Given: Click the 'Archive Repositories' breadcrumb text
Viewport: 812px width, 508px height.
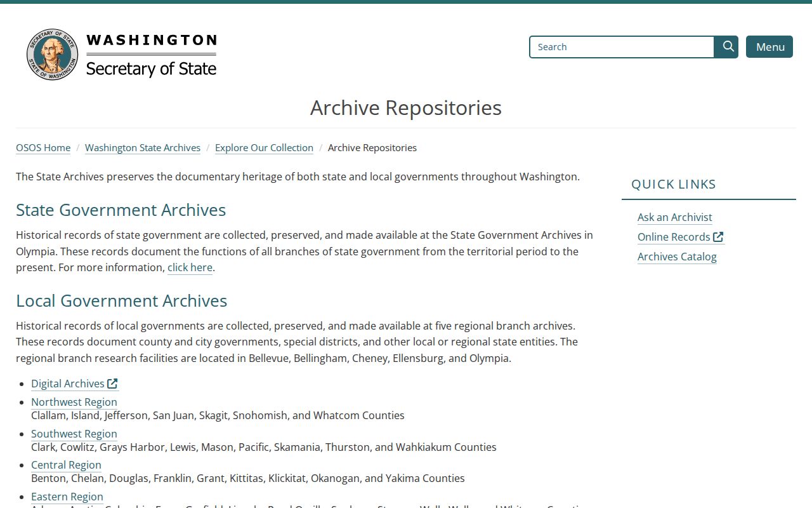Looking at the screenshot, I should pyautogui.click(x=372, y=148).
